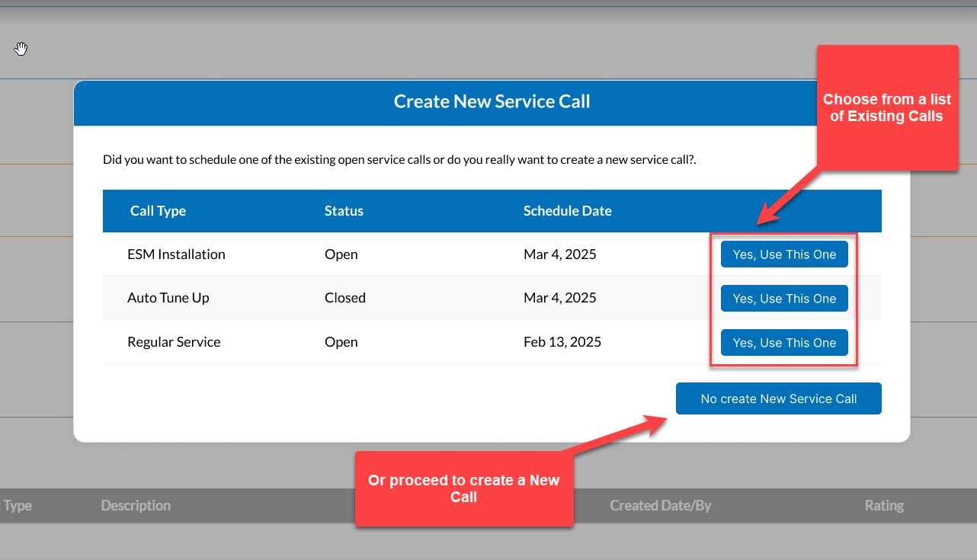Select the Regular Service call type cell
The width and height of the screenshot is (977, 560).
[x=174, y=342]
